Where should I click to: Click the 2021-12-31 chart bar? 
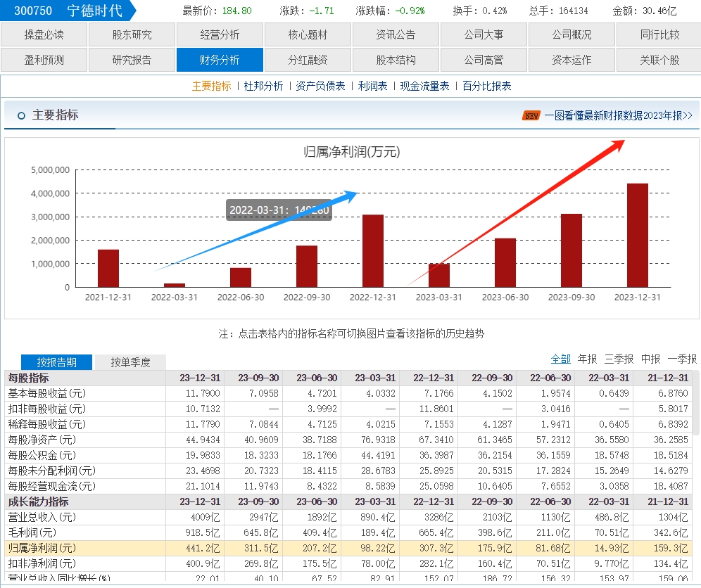click(x=108, y=268)
